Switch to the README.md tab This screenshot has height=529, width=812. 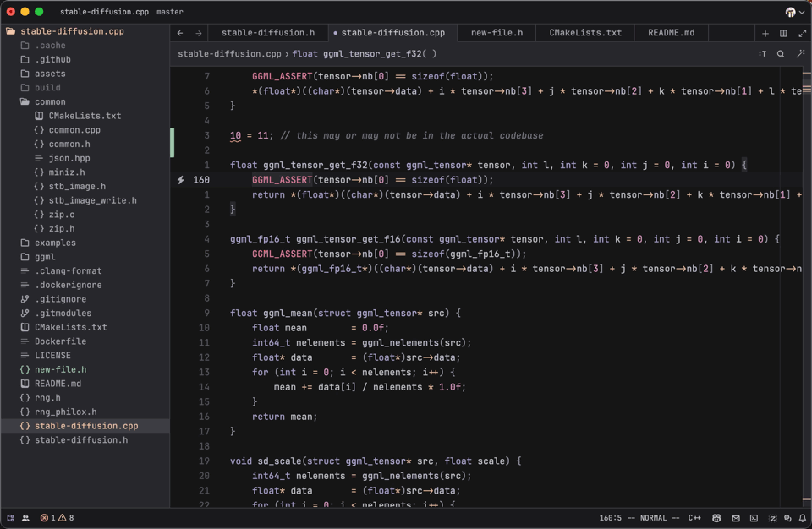click(671, 33)
